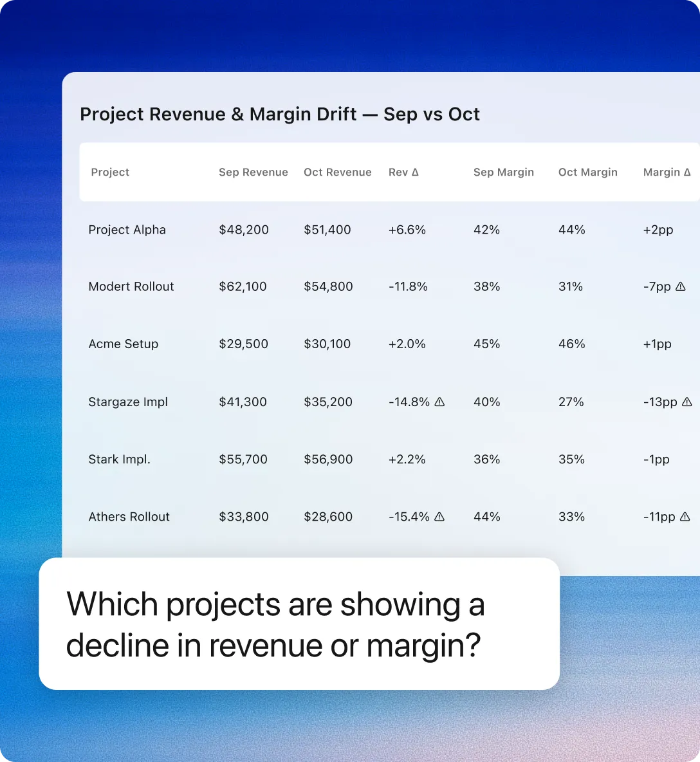Image resolution: width=700 pixels, height=762 pixels.
Task: Click the warning icon next to -14.8%
Action: (439, 402)
